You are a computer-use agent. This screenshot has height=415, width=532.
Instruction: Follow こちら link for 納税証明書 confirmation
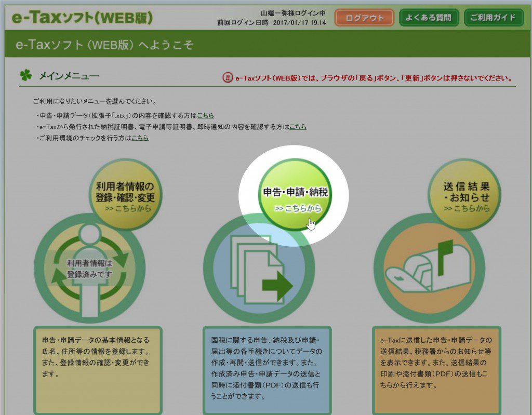(x=298, y=127)
